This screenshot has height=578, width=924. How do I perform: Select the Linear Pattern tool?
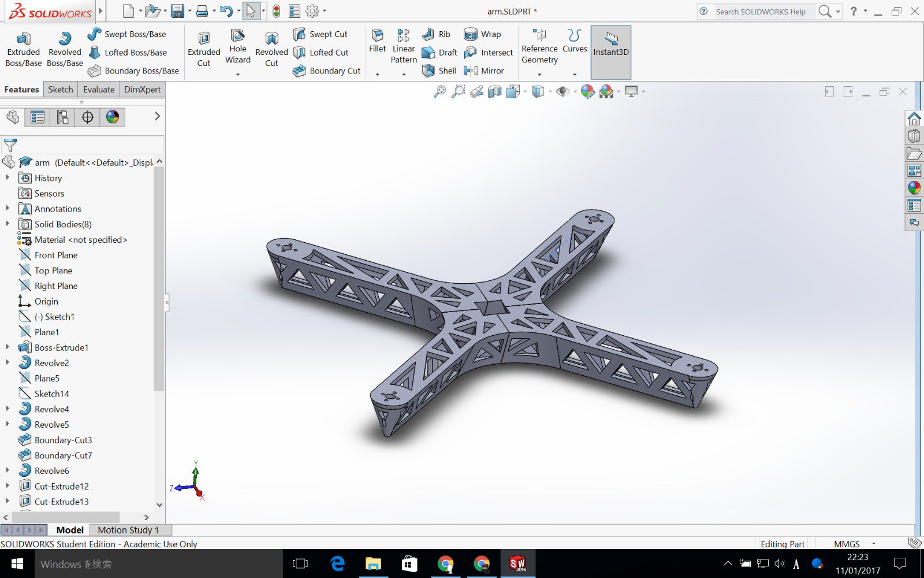point(404,46)
